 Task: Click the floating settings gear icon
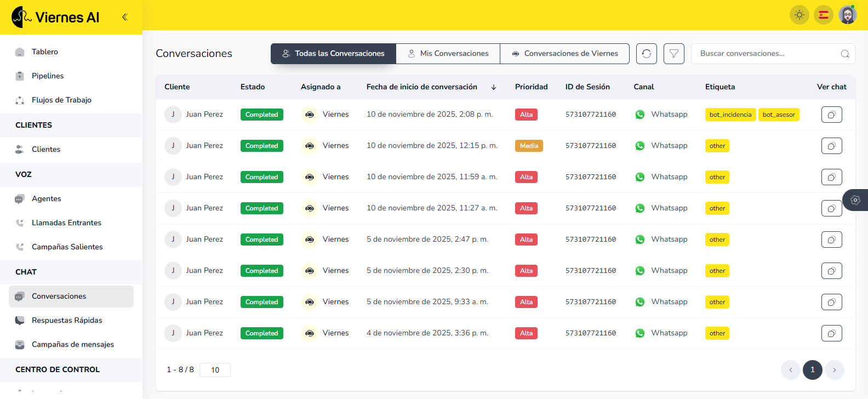pyautogui.click(x=855, y=200)
